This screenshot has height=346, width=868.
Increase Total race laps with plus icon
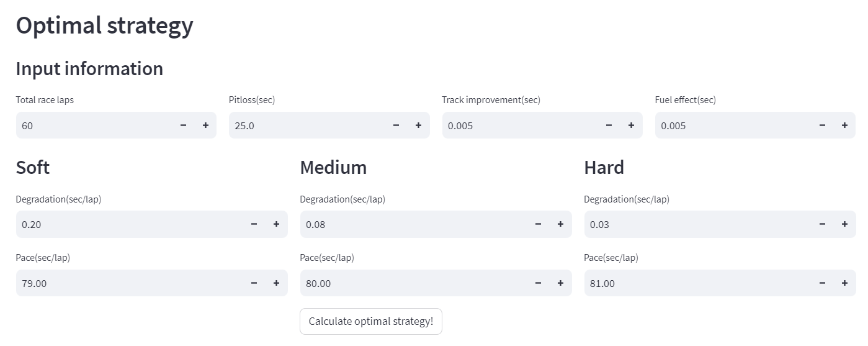205,125
